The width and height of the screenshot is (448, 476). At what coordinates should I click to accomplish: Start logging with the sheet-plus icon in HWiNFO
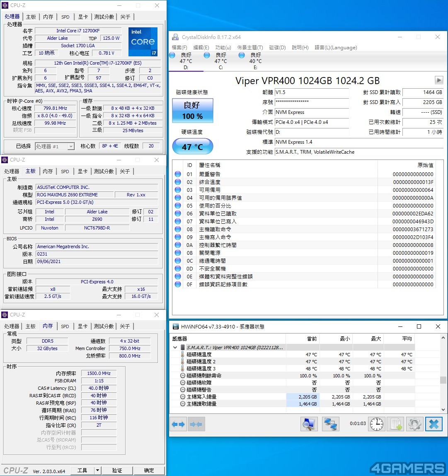click(x=396, y=424)
